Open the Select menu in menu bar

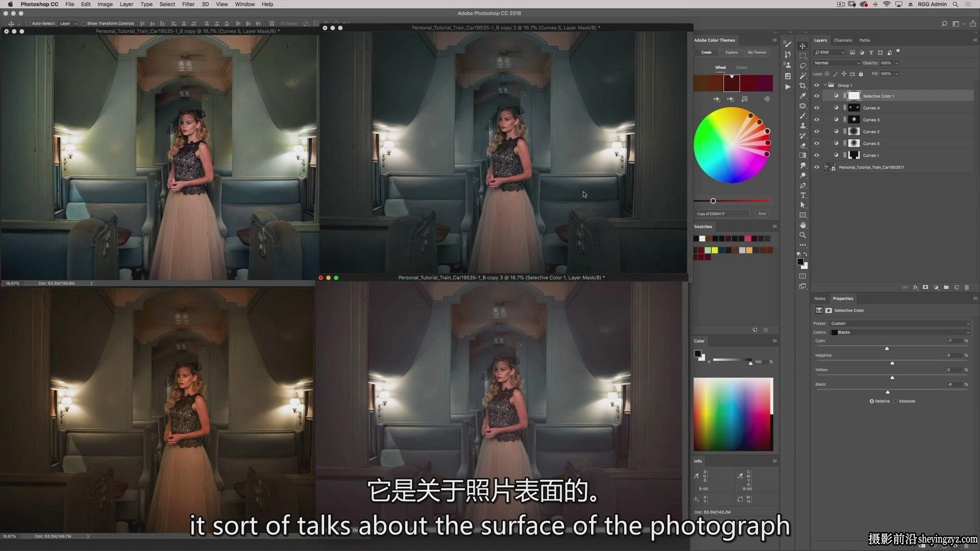(167, 4)
